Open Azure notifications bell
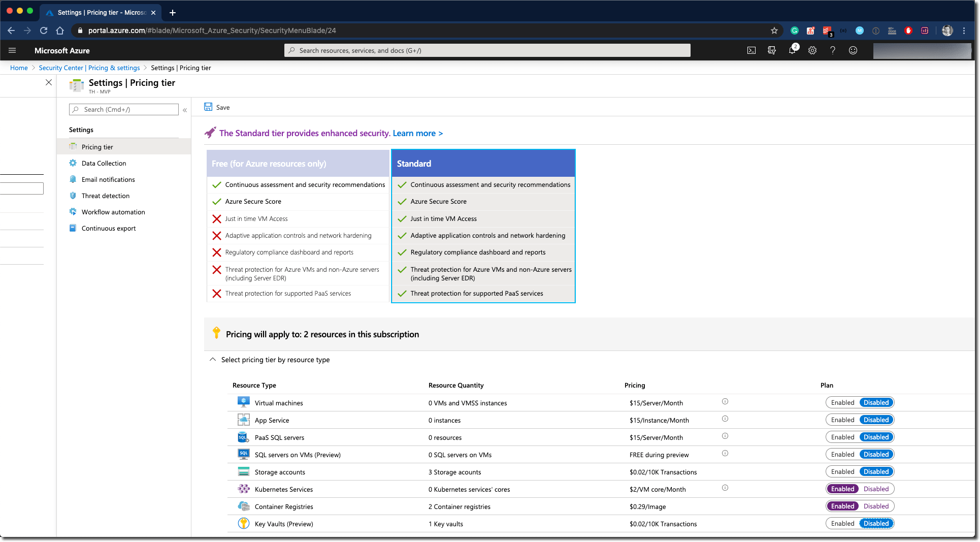Image resolution: width=980 pixels, height=542 pixels. pyautogui.click(x=792, y=50)
